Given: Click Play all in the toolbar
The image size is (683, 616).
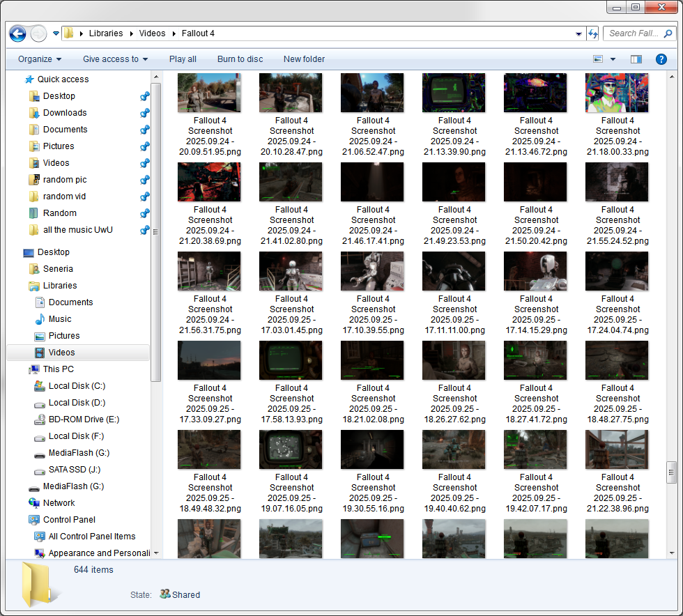Looking at the screenshot, I should pos(183,59).
